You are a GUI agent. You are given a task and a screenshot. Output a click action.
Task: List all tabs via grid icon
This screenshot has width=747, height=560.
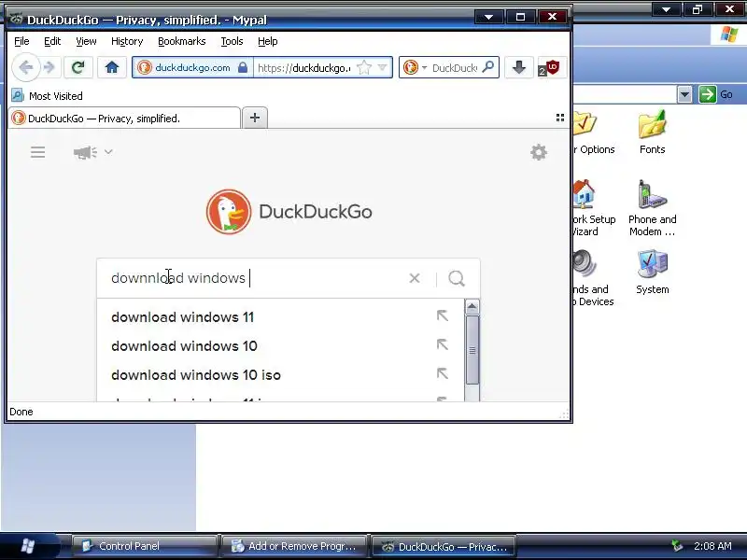pyautogui.click(x=560, y=118)
